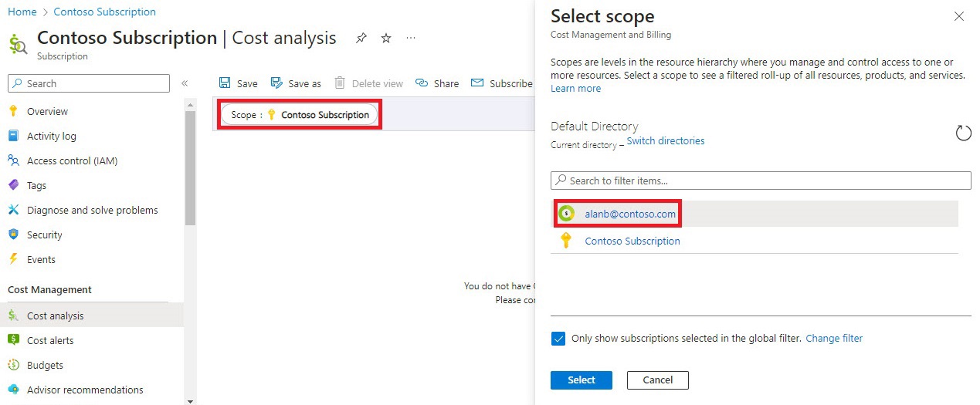This screenshot has width=980, height=405.
Task: Click the Delete view trash icon
Action: point(339,83)
